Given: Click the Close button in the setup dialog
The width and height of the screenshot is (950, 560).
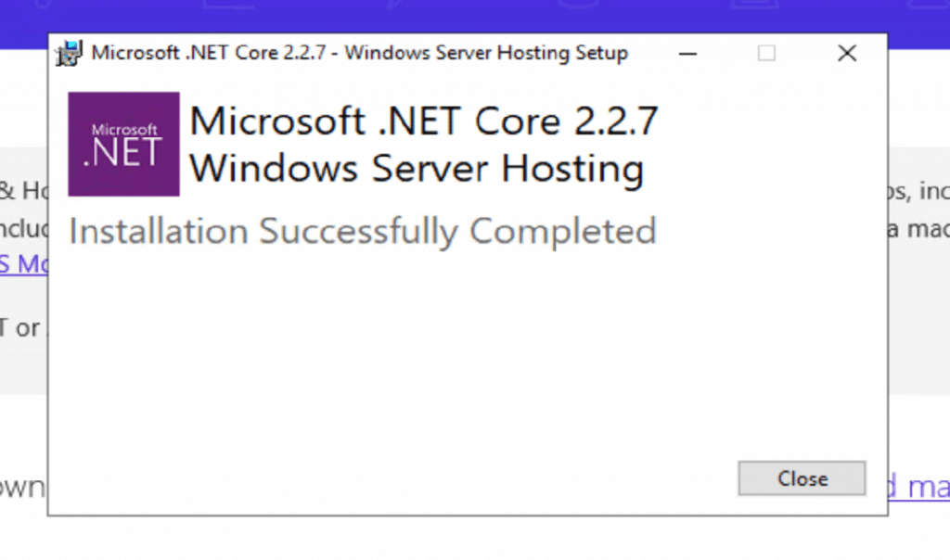Looking at the screenshot, I should pos(802,478).
